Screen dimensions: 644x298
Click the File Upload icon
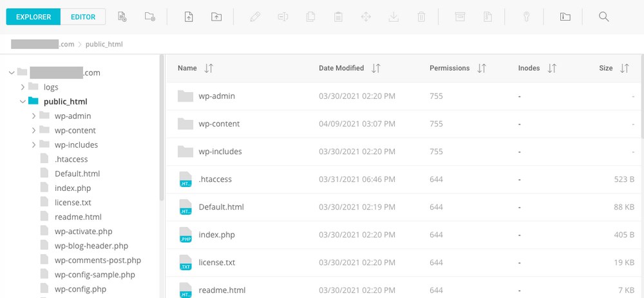(x=189, y=17)
